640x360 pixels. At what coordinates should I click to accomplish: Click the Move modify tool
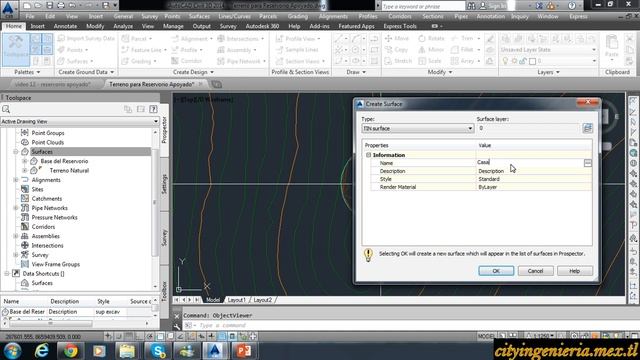[x=397, y=38]
